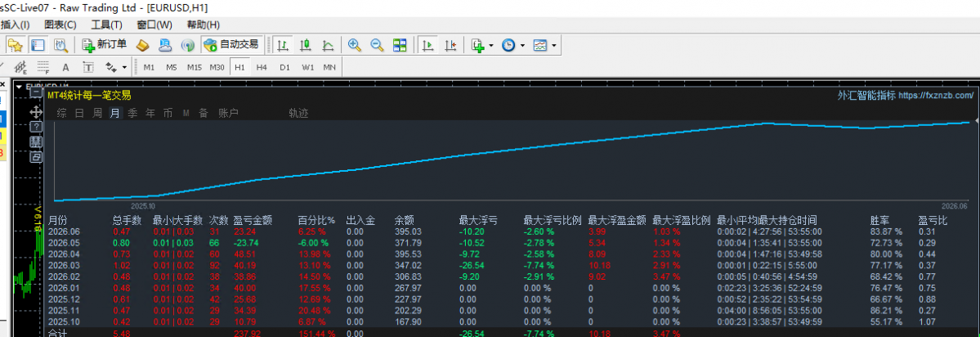Screen dimensions: 980x337
Task: Click the 黑 theme toggle icon
Action: (x=36, y=142)
